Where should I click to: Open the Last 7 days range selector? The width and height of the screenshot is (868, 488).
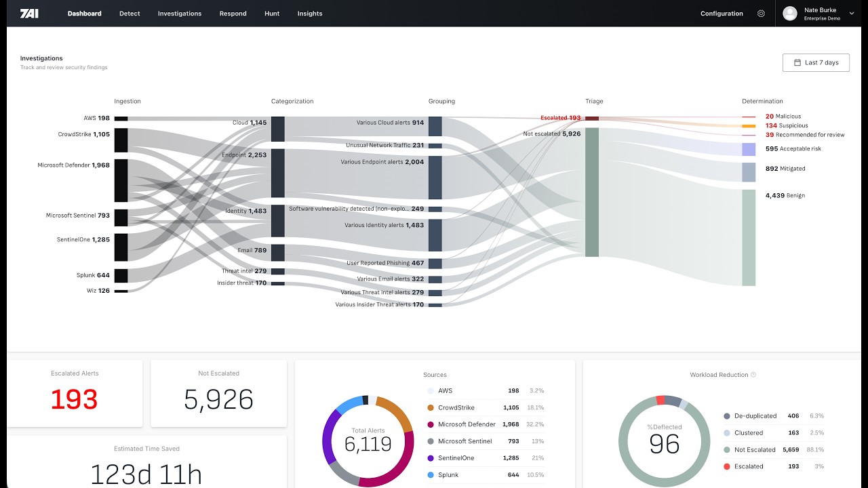(816, 62)
